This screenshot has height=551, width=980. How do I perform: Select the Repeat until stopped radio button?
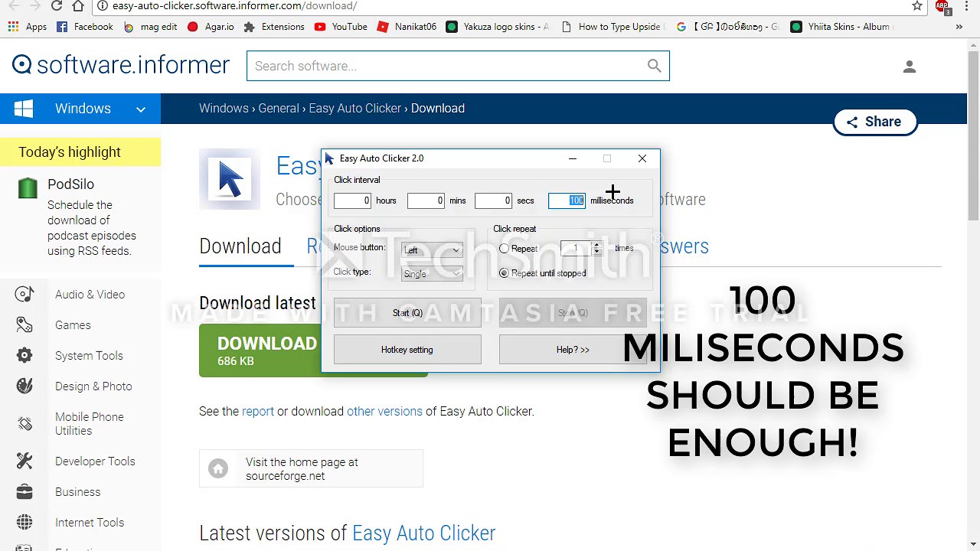point(504,273)
